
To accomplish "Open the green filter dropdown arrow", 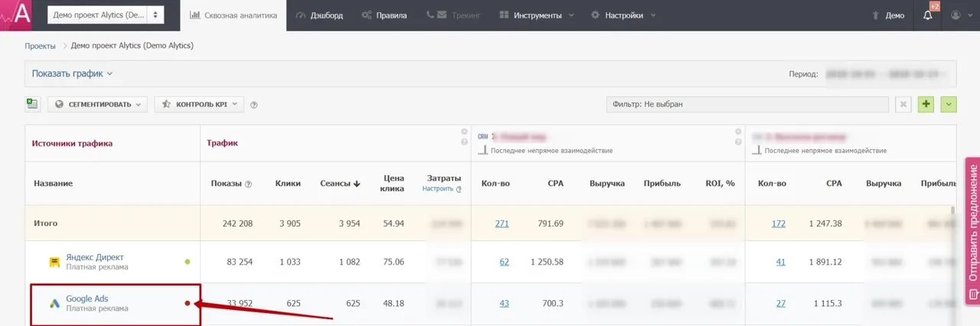I will 949,104.
